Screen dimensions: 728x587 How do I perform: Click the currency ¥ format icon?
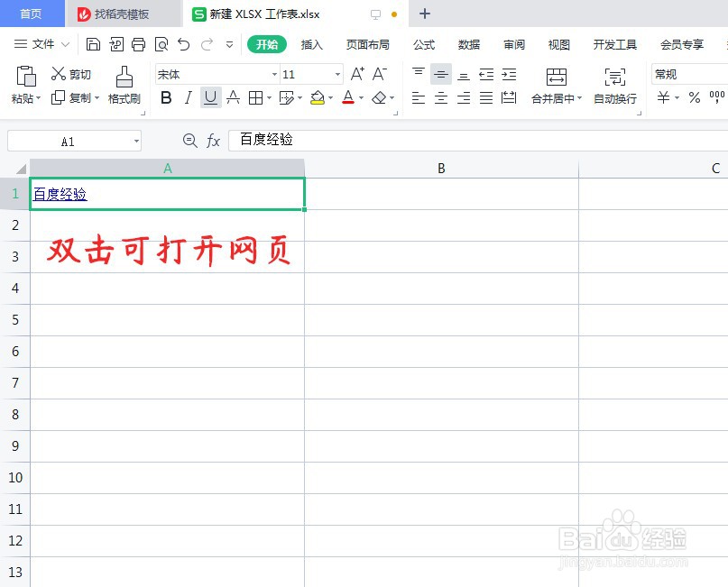pyautogui.click(x=663, y=97)
